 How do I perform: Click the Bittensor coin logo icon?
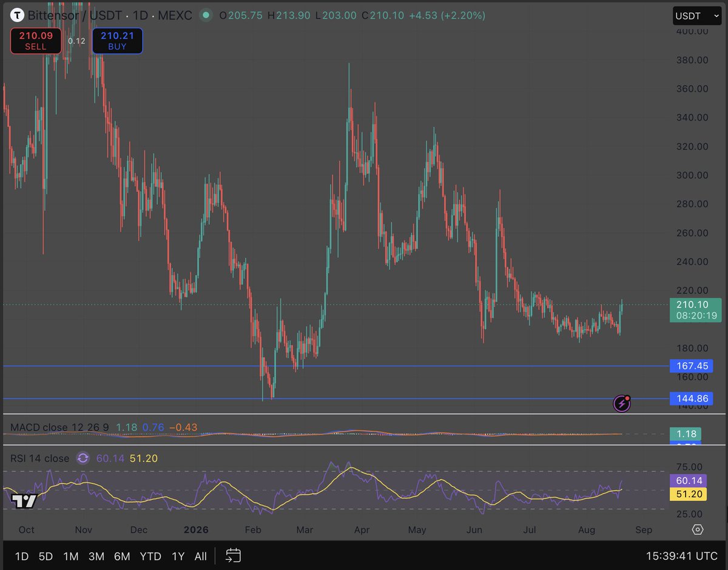18,15
